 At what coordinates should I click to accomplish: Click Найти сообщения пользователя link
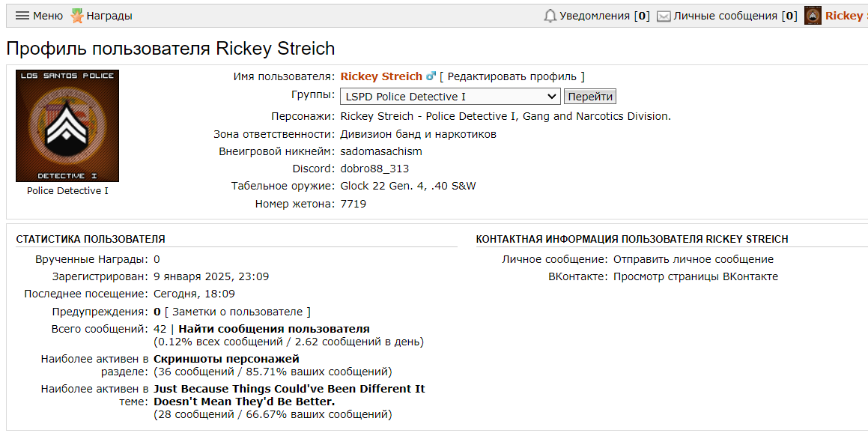pyautogui.click(x=274, y=329)
